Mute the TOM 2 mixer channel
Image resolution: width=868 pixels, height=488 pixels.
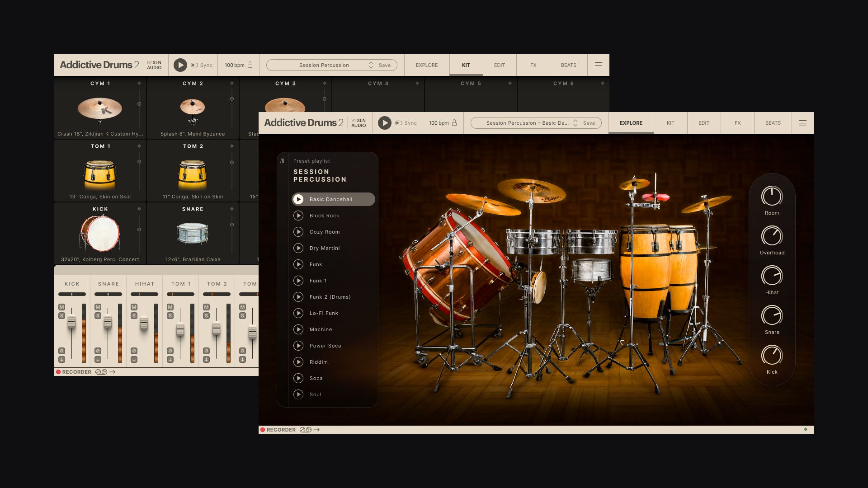[x=206, y=307]
